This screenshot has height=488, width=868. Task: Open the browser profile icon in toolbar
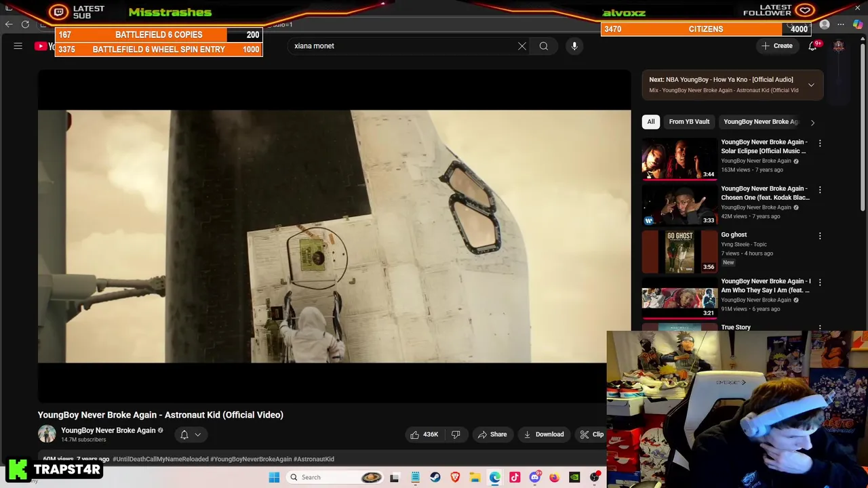click(825, 25)
